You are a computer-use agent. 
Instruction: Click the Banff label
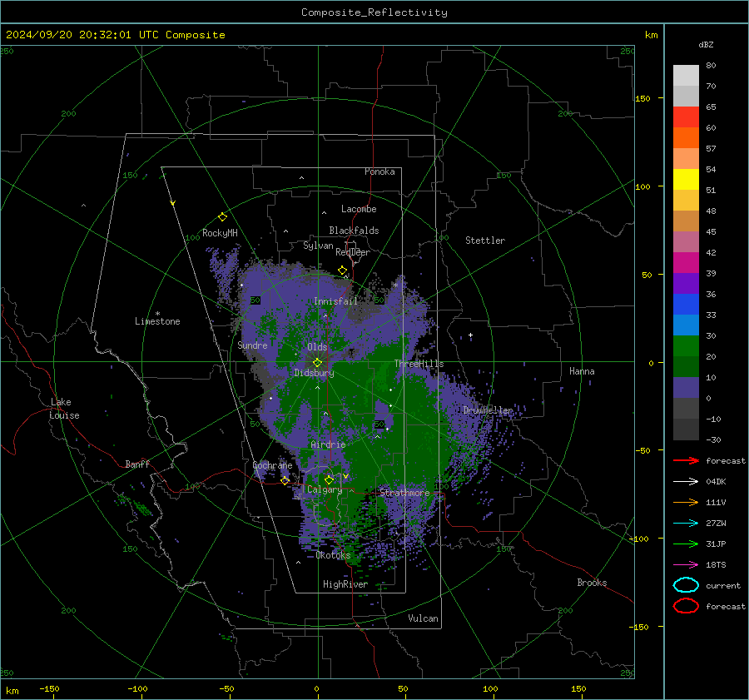[137, 464]
